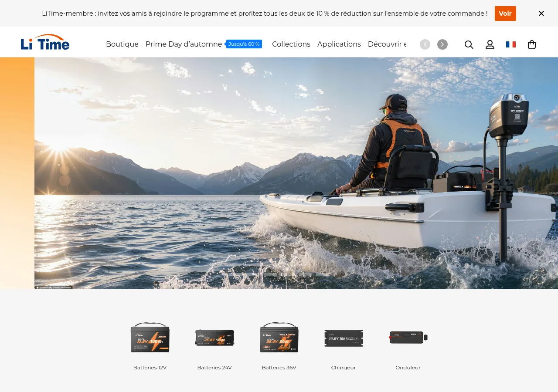Open the Découvrir menu item
This screenshot has width=558, height=392.
pyautogui.click(x=387, y=44)
